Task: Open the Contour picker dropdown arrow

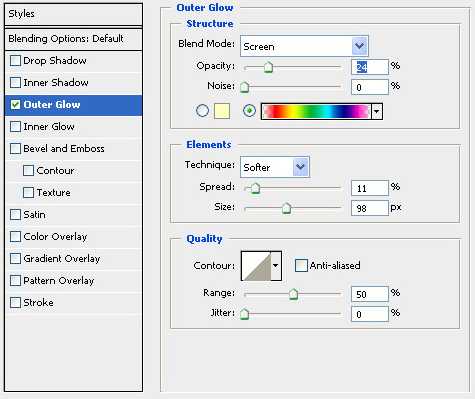Action: click(276, 266)
